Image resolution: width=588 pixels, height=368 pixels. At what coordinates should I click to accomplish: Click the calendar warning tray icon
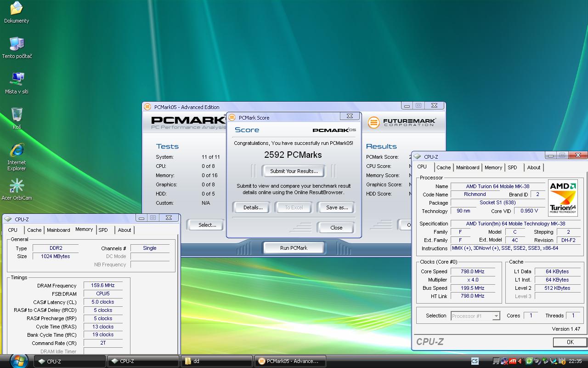pyautogui.click(x=562, y=361)
